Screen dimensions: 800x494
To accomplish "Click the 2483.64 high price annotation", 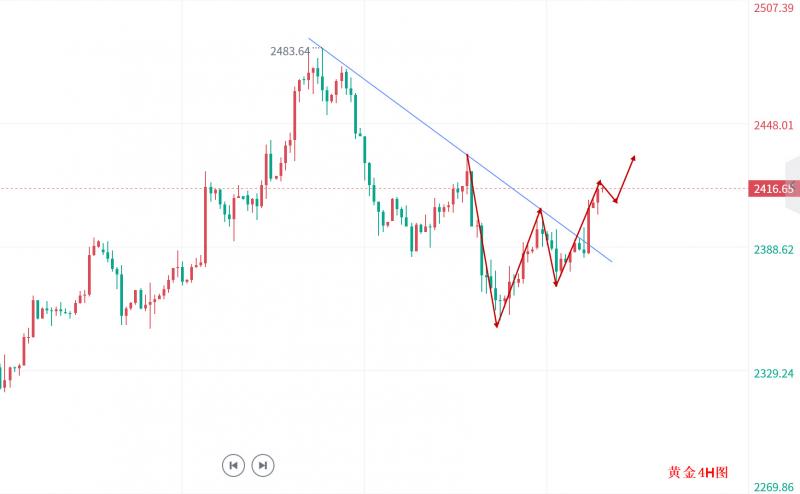I will 288,51.
